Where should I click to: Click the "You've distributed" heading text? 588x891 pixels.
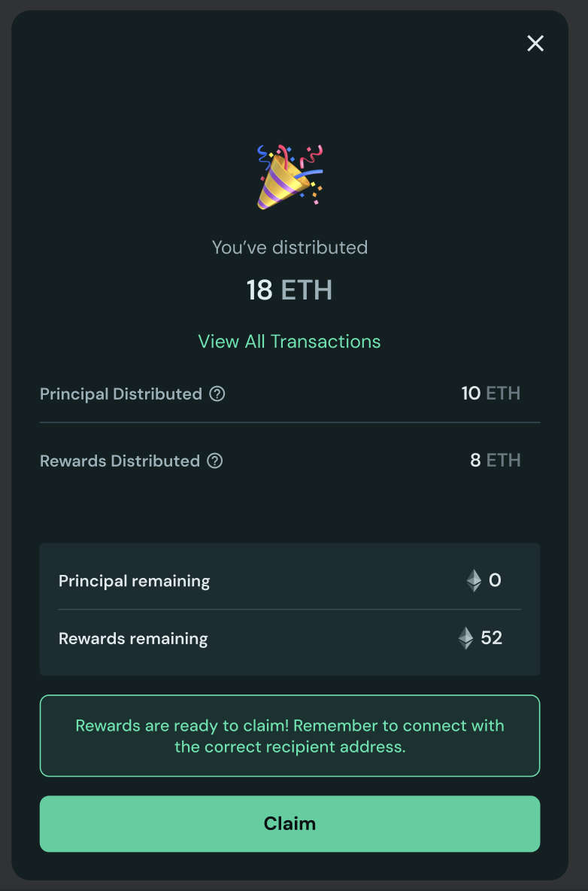click(x=289, y=248)
